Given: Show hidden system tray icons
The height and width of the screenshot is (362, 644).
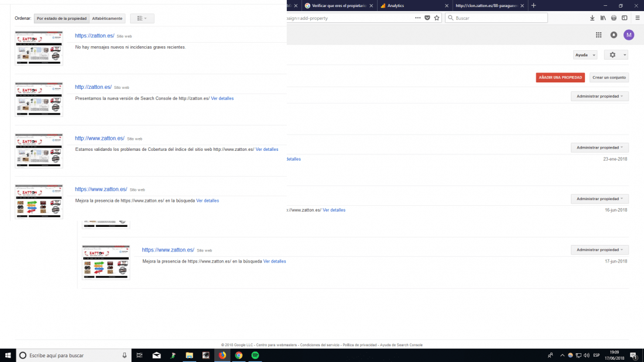Looking at the screenshot, I should coord(562,356).
